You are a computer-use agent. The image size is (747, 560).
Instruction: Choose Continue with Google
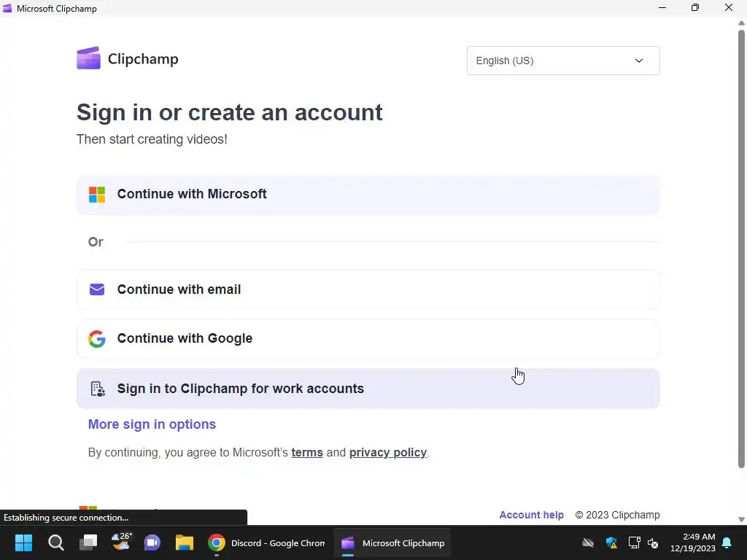point(368,338)
